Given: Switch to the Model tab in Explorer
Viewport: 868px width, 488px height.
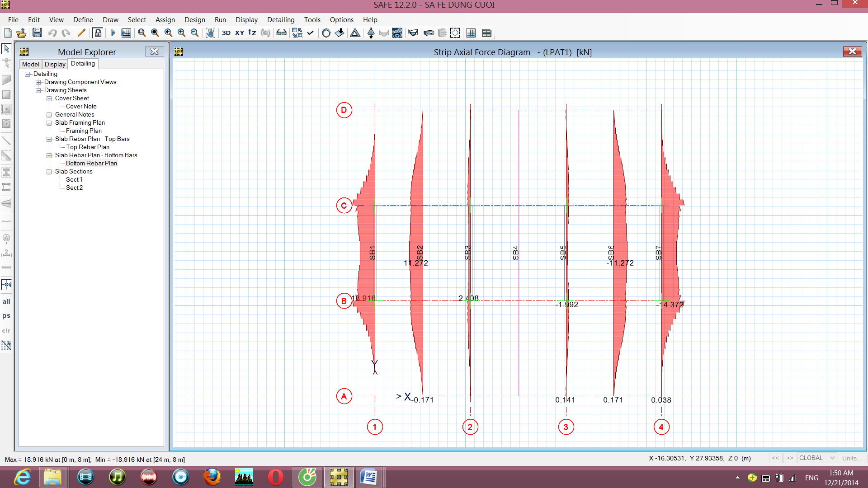Looking at the screenshot, I should [31, 64].
